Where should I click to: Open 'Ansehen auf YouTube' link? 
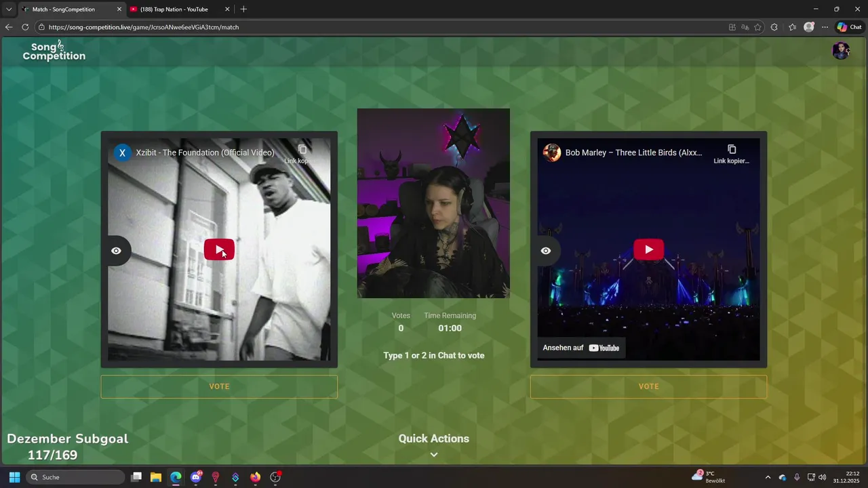coord(581,348)
